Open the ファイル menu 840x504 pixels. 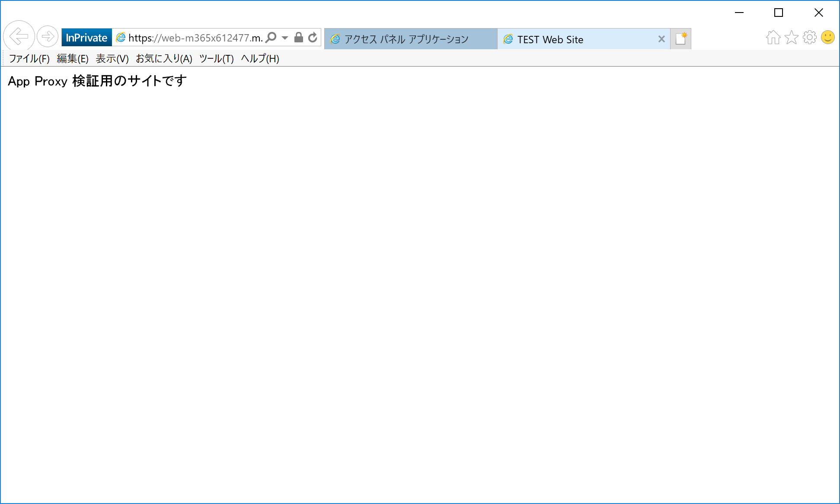[28, 58]
